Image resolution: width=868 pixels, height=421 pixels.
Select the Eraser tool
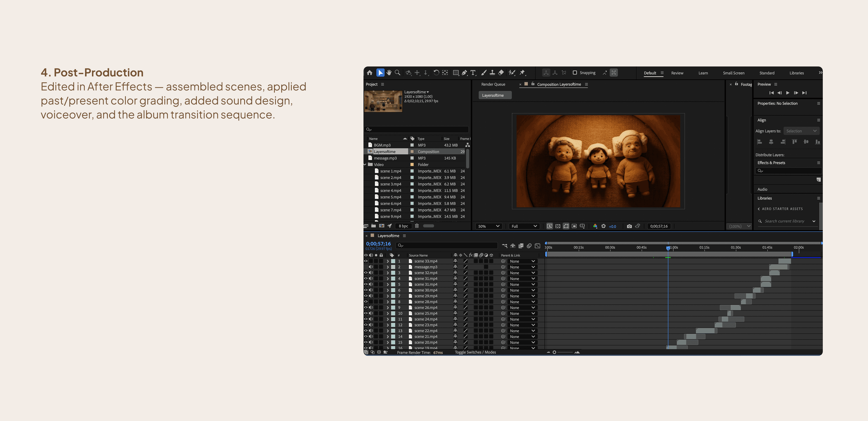[501, 73]
